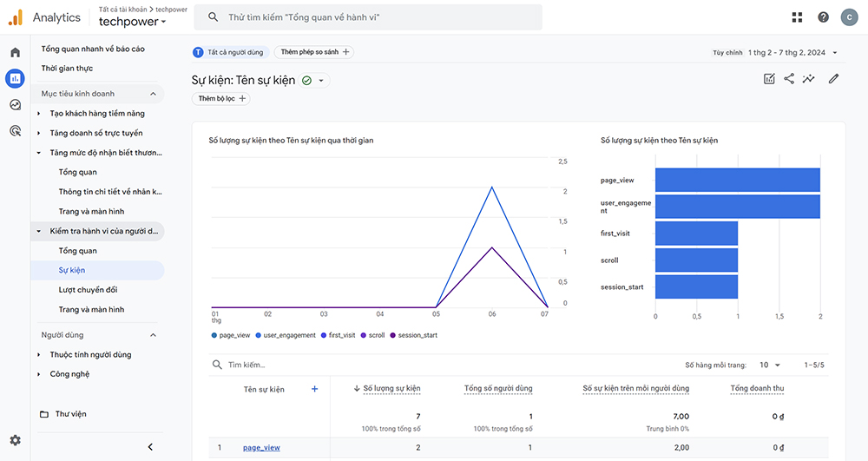This screenshot has width=868, height=461.
Task: Open the Advertising icon in left rail
Action: coord(15,131)
